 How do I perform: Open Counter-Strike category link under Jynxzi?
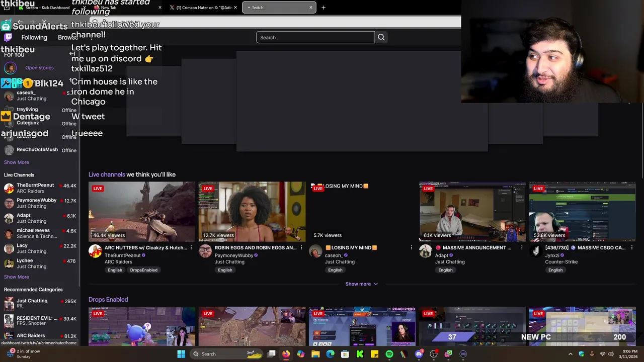coord(561,262)
